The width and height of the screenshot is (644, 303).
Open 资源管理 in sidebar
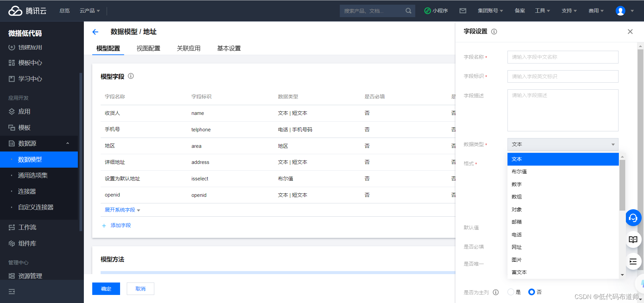pyautogui.click(x=30, y=276)
